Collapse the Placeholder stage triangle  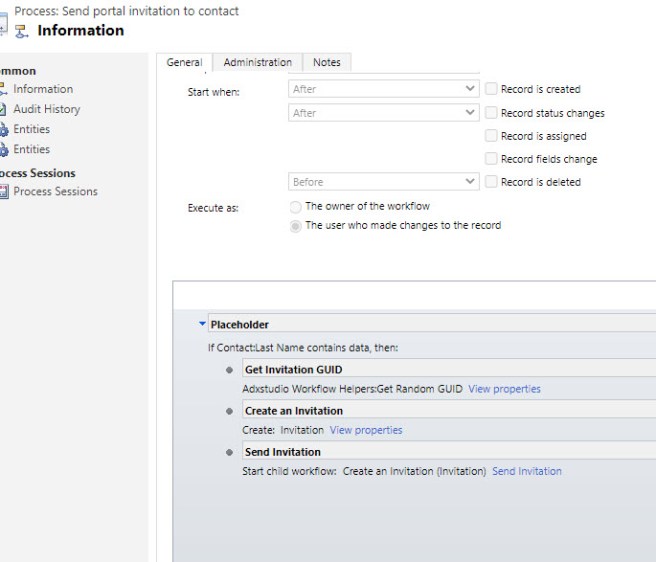[x=202, y=324]
